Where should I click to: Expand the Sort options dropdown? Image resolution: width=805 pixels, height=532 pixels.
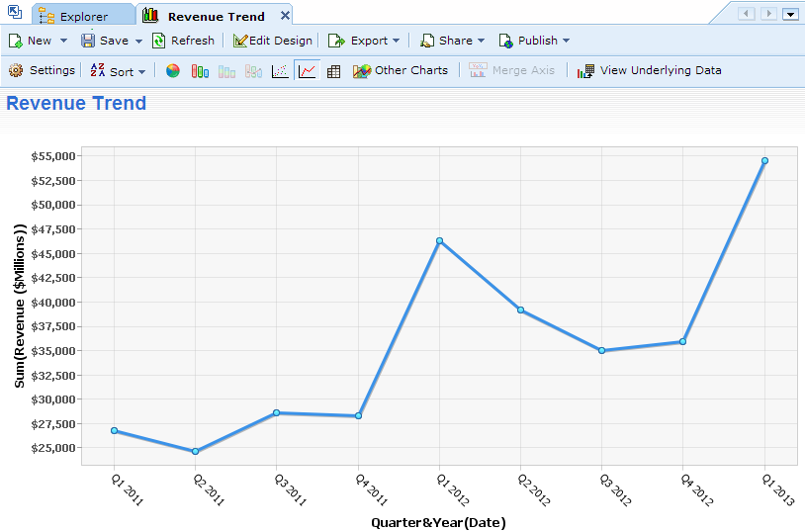click(x=141, y=71)
